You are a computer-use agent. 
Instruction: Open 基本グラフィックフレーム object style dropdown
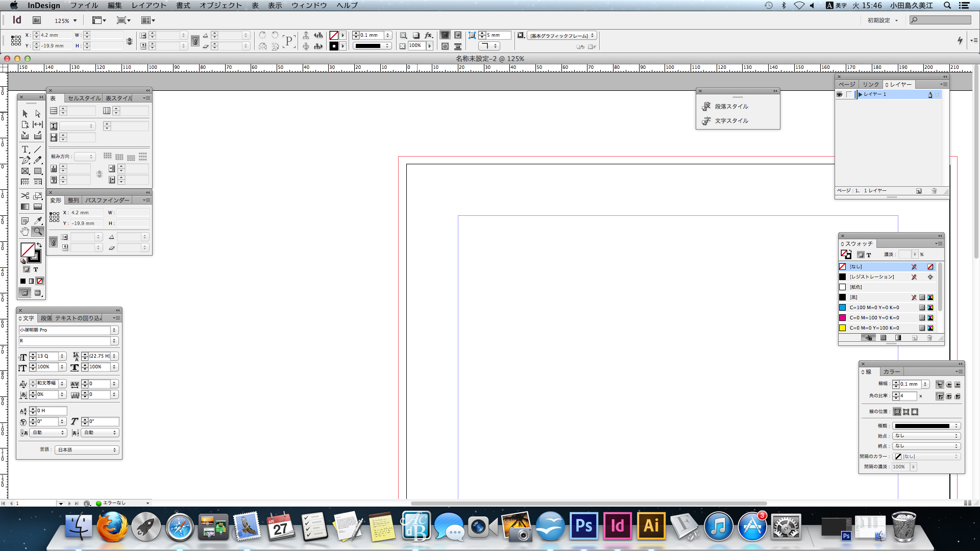[561, 36]
